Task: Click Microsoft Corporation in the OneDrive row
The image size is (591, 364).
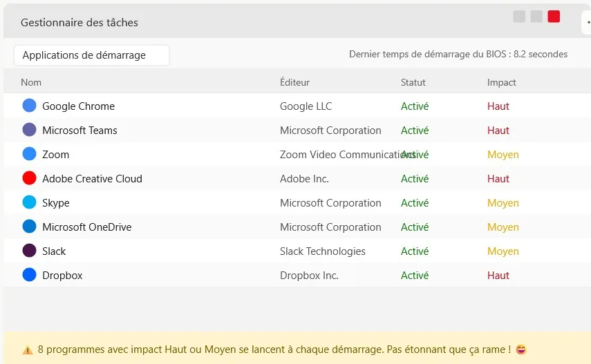Action: coord(330,227)
